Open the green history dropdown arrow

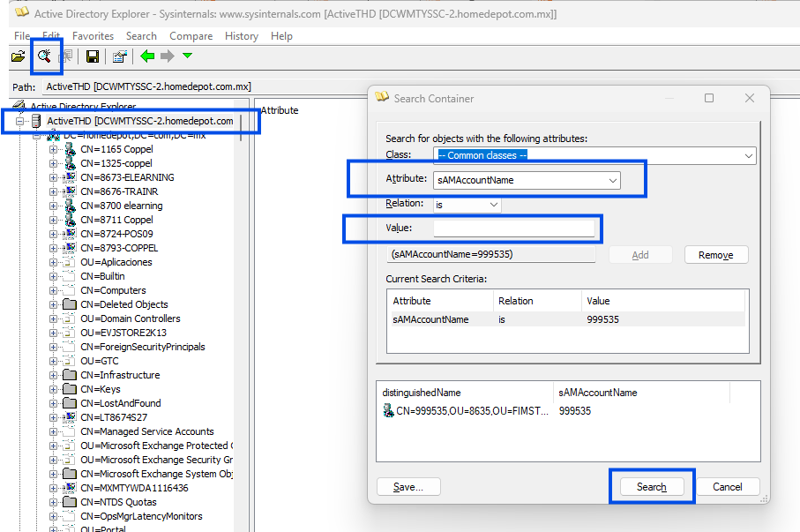coord(187,55)
